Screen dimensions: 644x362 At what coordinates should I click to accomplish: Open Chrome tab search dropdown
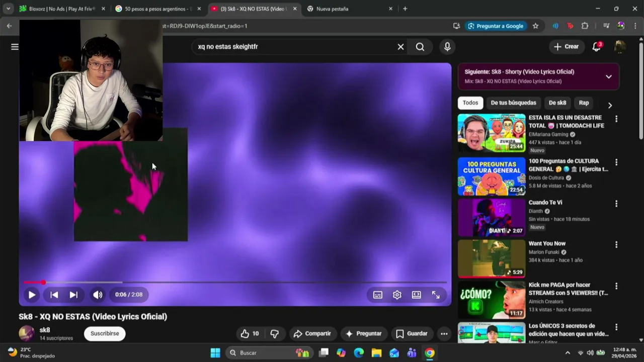point(8,9)
